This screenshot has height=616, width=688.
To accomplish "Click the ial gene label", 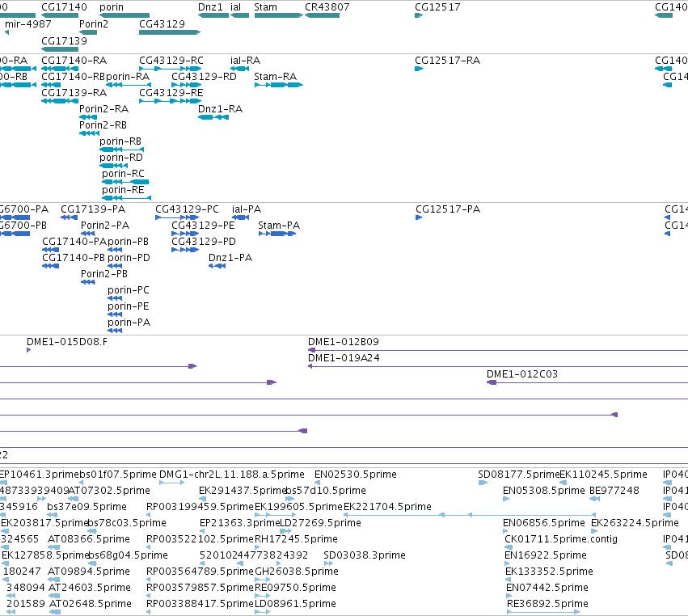I will click(235, 7).
